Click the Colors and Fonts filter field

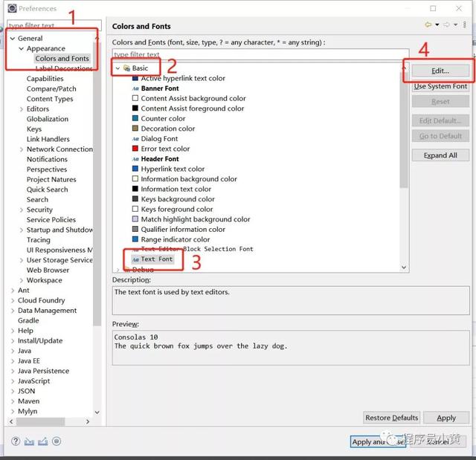pos(260,54)
